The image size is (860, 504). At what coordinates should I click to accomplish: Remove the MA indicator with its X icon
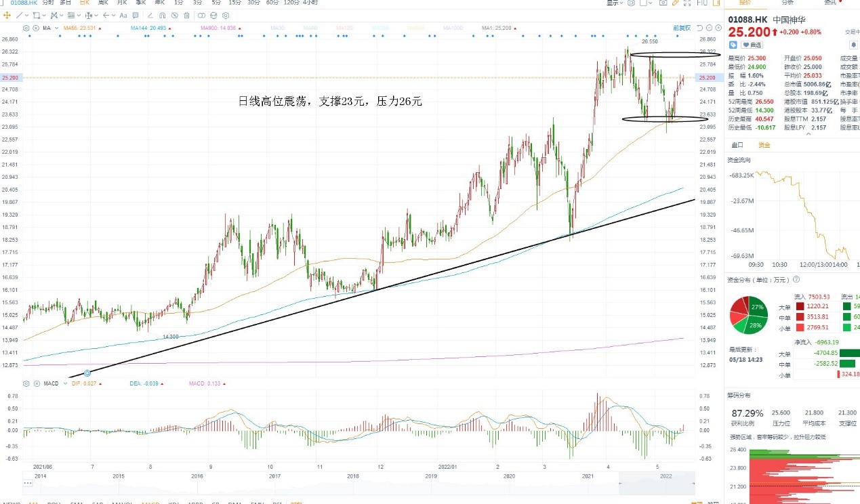36,28
